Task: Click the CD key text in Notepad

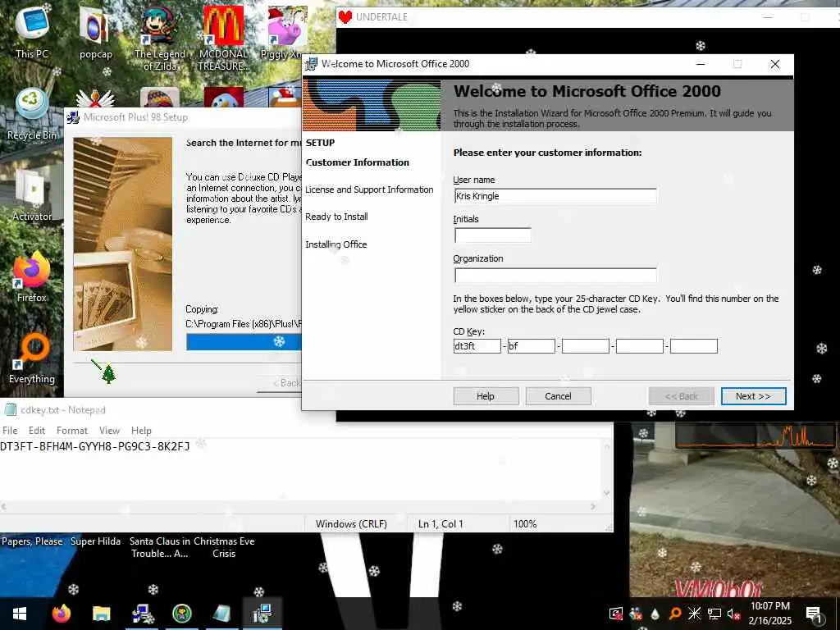Action: point(95,446)
